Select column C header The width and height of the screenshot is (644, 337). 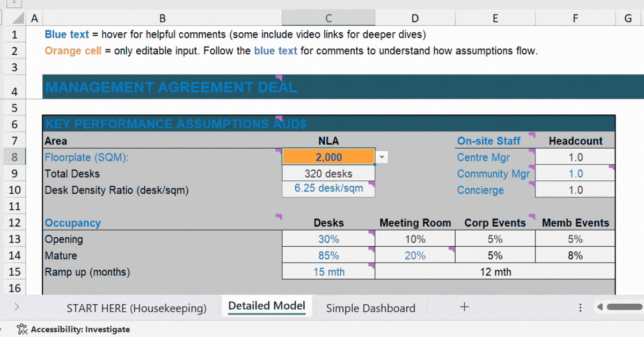[328, 18]
